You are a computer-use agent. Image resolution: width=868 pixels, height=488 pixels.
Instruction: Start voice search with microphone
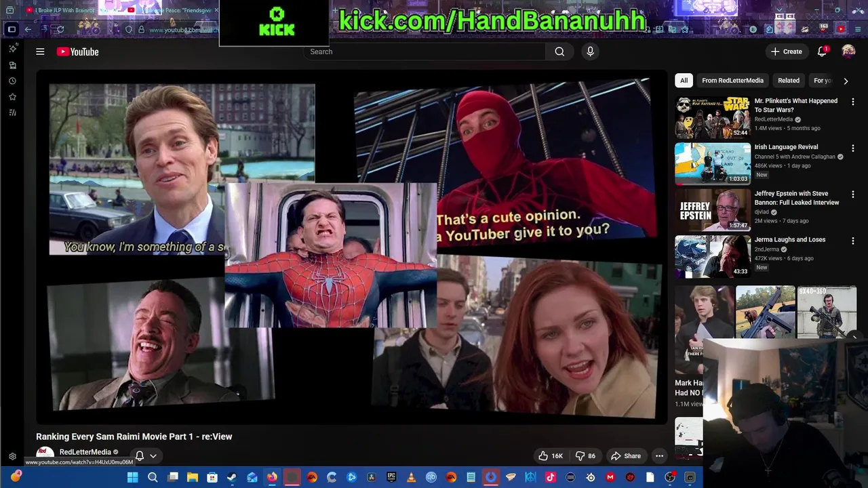coord(590,52)
